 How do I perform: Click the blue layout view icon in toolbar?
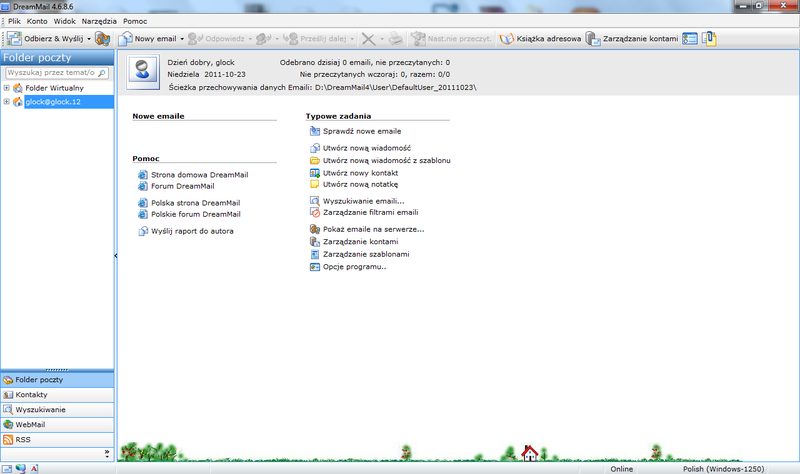690,39
